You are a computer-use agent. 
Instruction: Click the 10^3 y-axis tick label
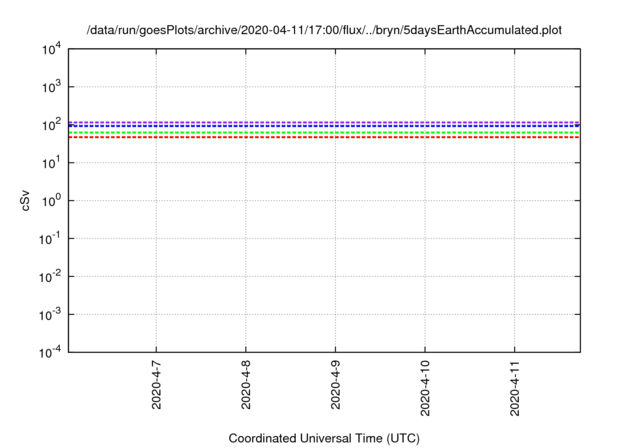coord(51,87)
